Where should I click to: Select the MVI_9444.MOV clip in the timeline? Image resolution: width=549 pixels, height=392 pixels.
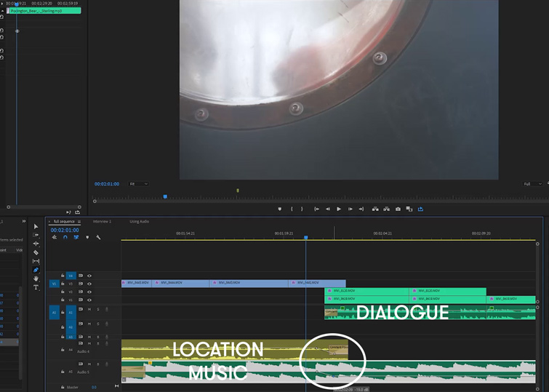coord(180,283)
